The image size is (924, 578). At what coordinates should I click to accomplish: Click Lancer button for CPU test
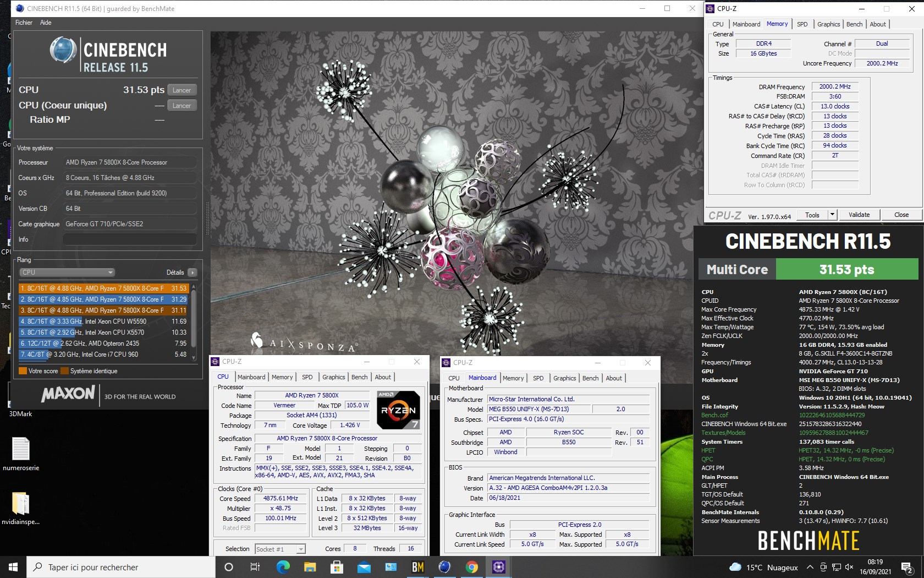point(182,90)
